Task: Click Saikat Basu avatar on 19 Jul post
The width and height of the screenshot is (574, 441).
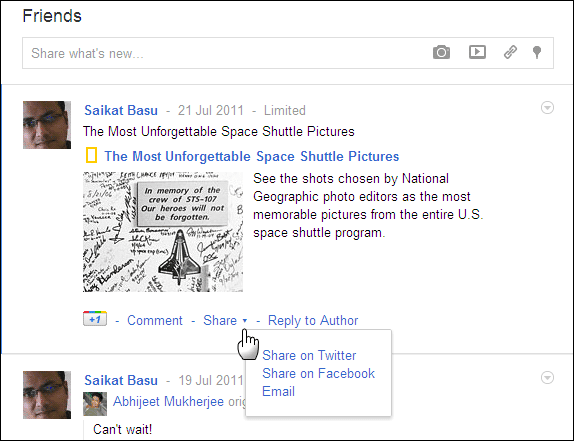Action: (x=47, y=395)
